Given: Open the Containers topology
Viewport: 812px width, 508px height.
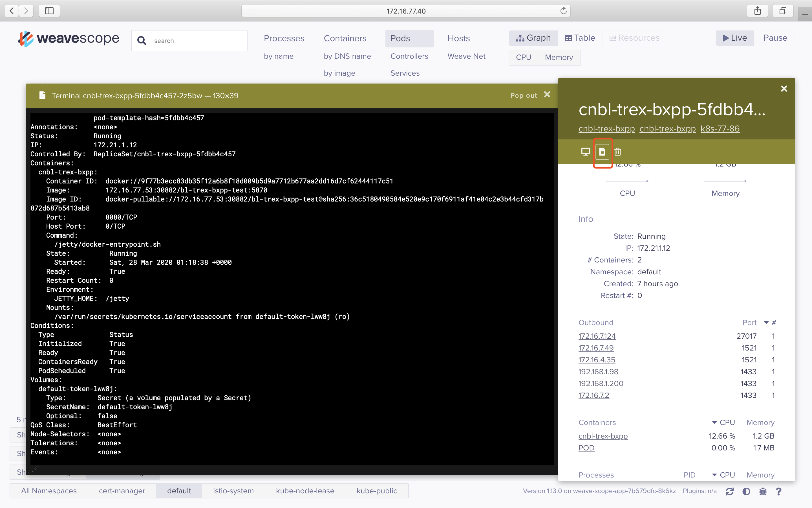Looking at the screenshot, I should click(x=345, y=38).
